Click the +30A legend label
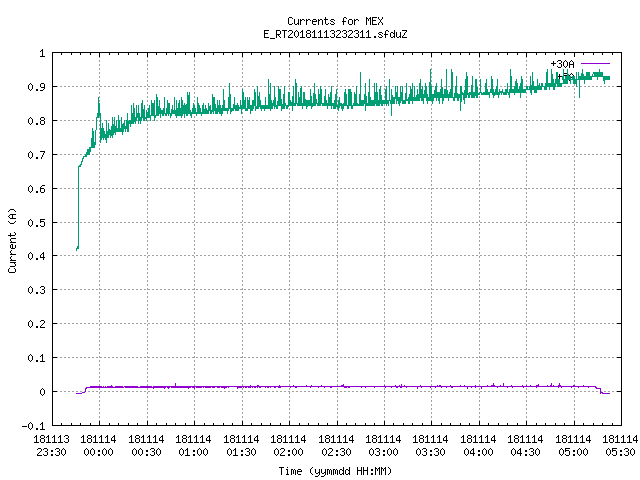640x480 pixels. [562, 64]
